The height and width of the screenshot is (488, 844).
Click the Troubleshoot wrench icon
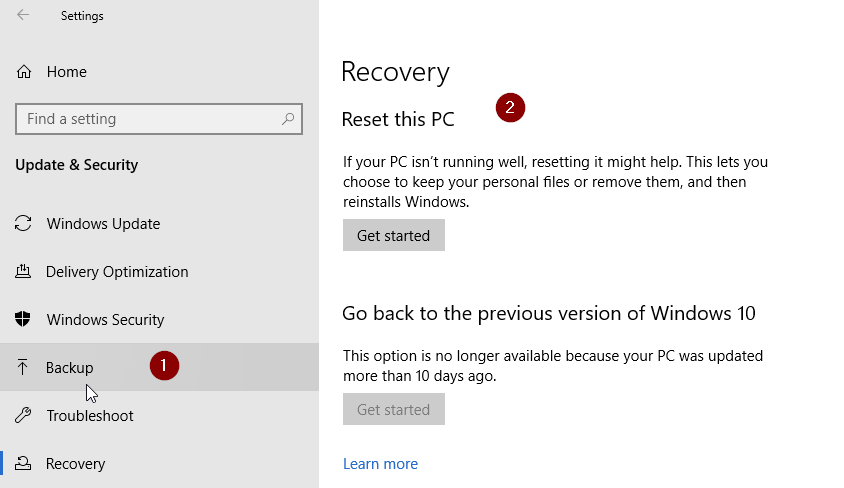pos(24,416)
